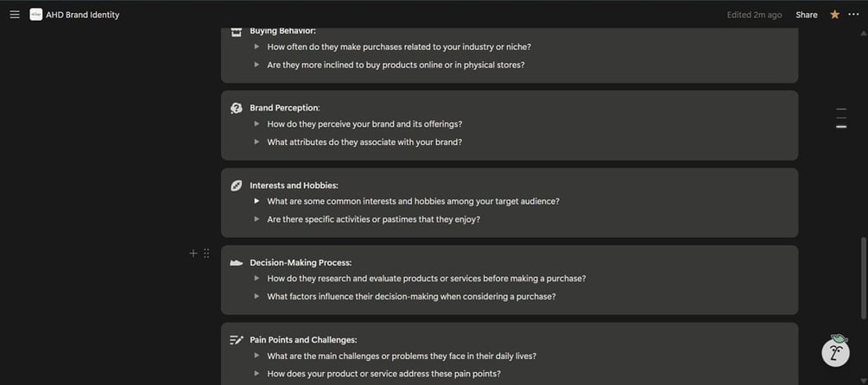Click the page outline minimap markers

(x=841, y=118)
